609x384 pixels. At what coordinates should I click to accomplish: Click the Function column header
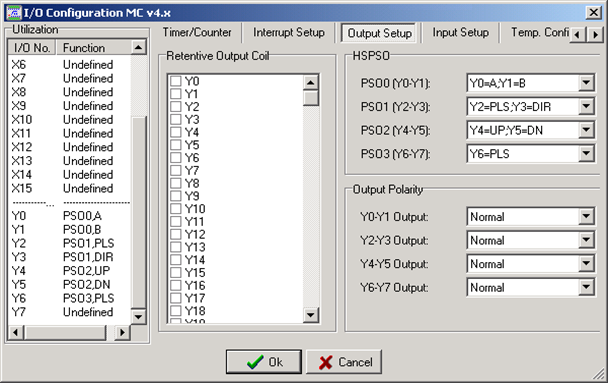click(x=94, y=48)
